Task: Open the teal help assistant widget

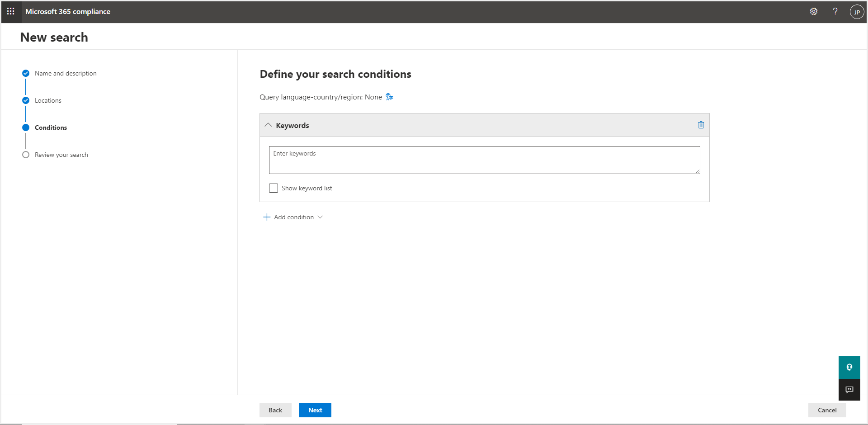Action: (x=849, y=367)
